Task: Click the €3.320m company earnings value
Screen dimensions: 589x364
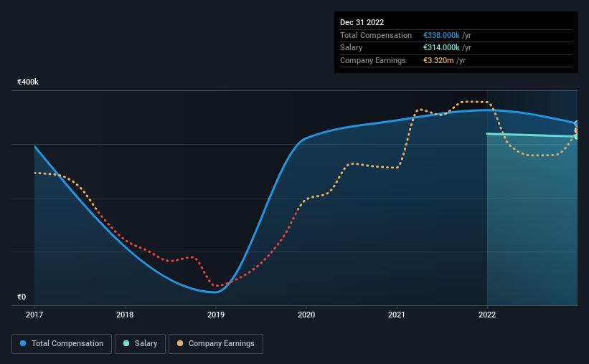Action: pos(438,60)
